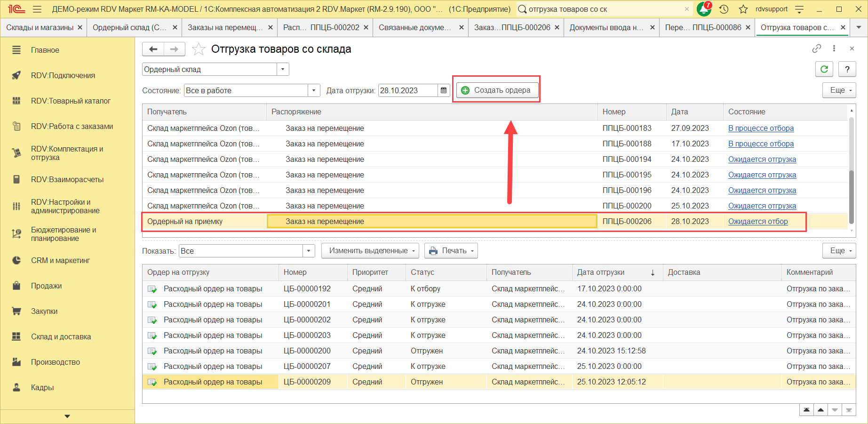
Task: Click the Дата отгрузки input field
Action: click(407, 90)
